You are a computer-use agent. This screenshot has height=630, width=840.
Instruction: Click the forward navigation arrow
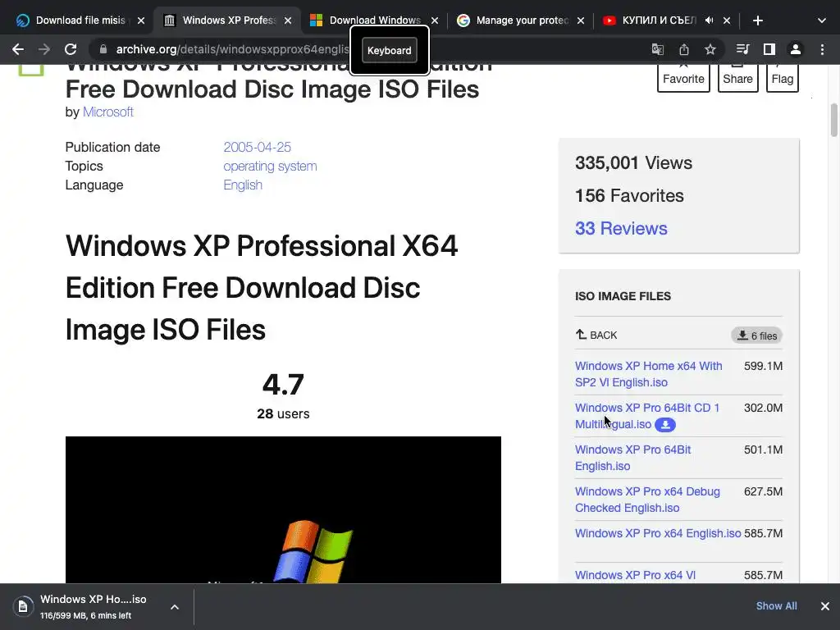pyautogui.click(x=44, y=50)
